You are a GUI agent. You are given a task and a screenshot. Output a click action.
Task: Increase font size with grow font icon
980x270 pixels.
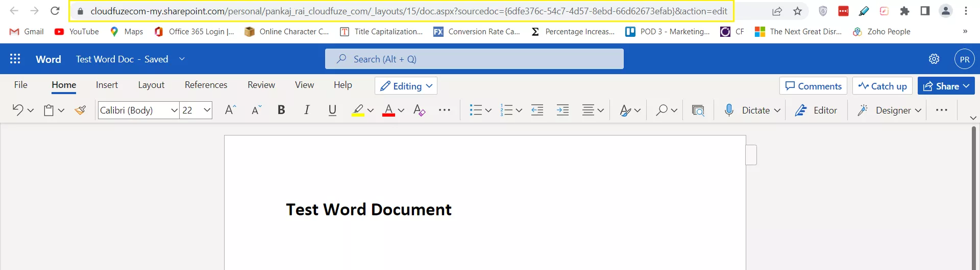click(230, 110)
